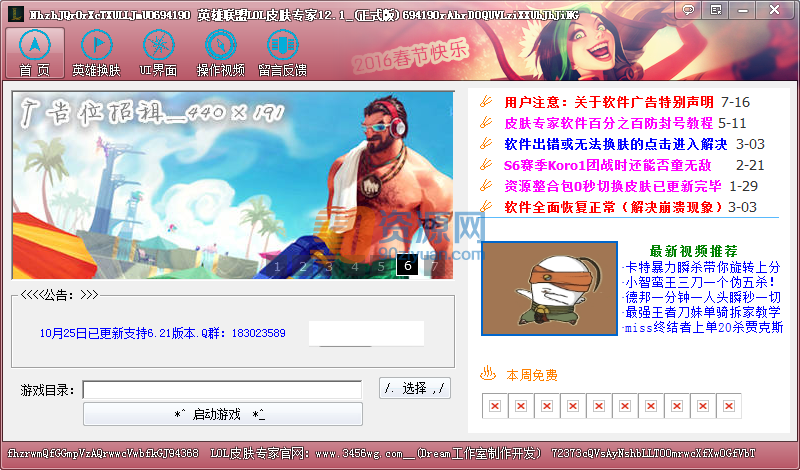Open 资源整合包0秒切换皮肤已更新完毕 link
800x470 pixels.
[612, 186]
